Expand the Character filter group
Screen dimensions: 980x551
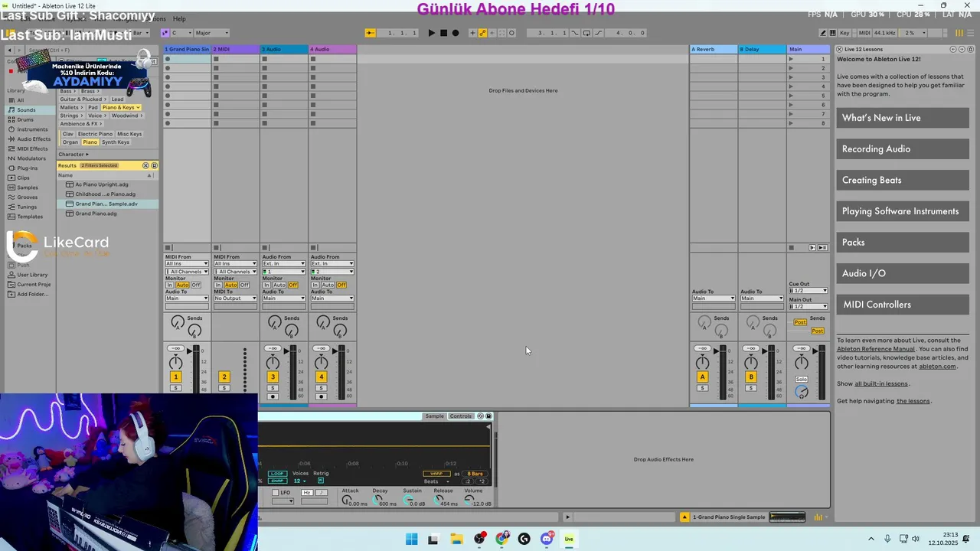pos(73,154)
